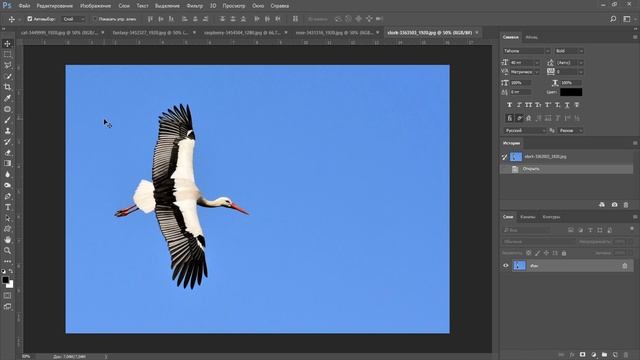Select the Открыть history state

click(x=567, y=169)
